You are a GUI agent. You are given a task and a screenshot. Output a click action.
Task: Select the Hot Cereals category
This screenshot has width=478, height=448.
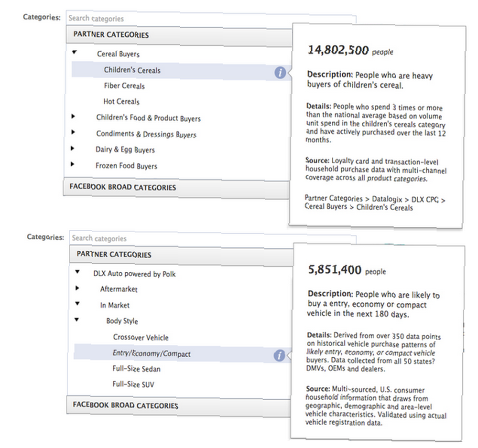click(x=121, y=101)
